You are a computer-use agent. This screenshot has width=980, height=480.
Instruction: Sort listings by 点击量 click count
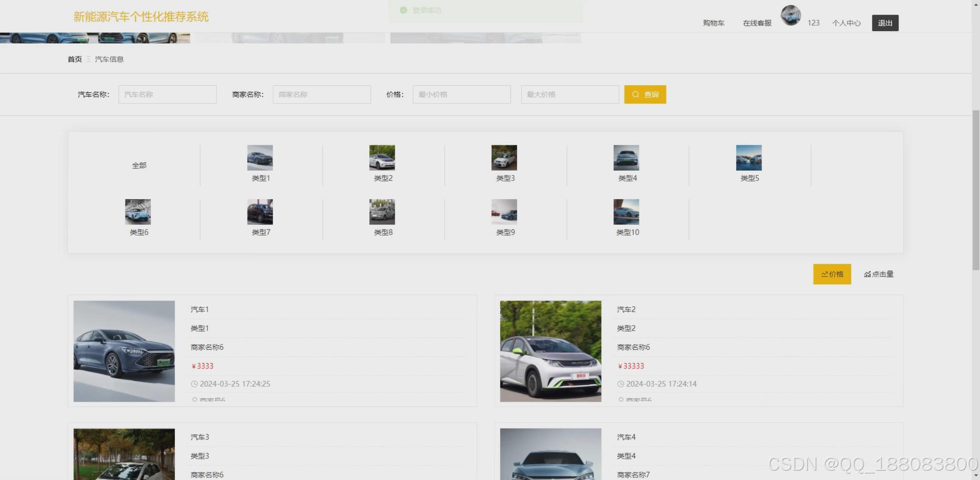[879, 274]
